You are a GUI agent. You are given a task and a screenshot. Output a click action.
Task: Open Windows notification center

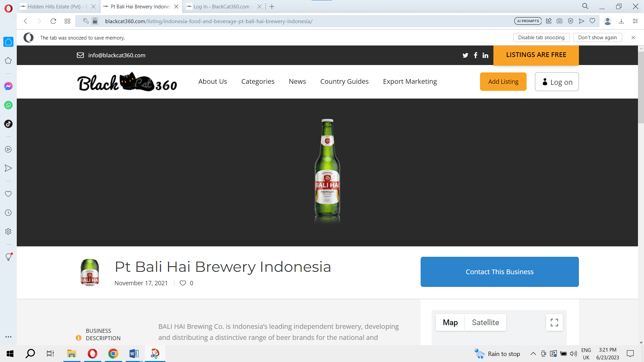[x=631, y=354]
